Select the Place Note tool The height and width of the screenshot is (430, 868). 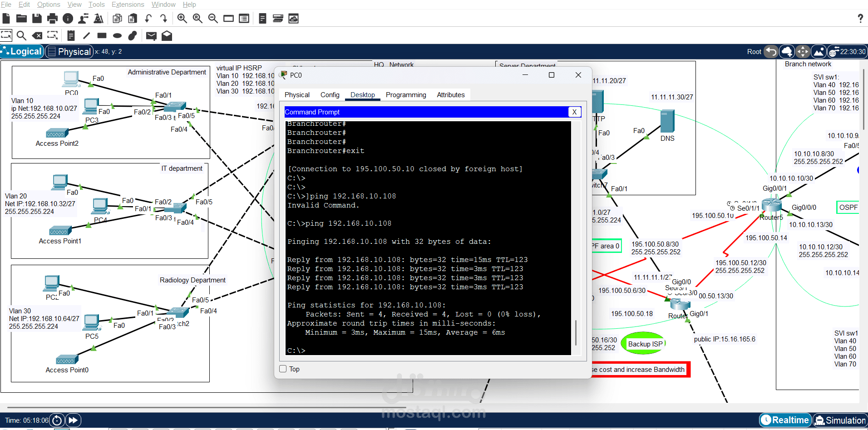(x=71, y=35)
